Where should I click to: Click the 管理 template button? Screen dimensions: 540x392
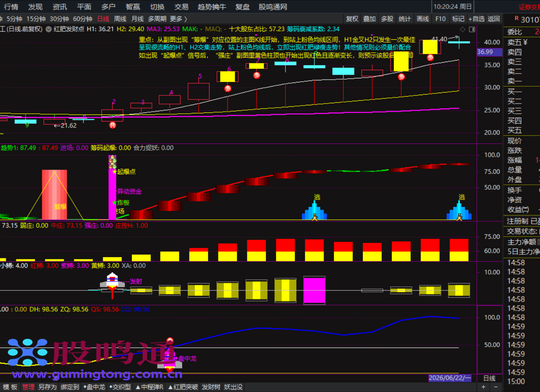tap(28, 387)
